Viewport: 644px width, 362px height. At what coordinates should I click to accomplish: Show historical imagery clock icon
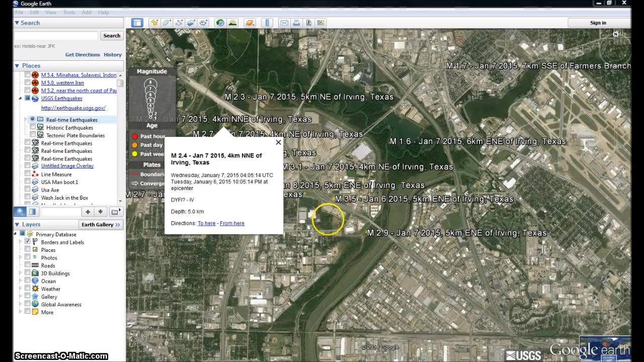click(220, 23)
